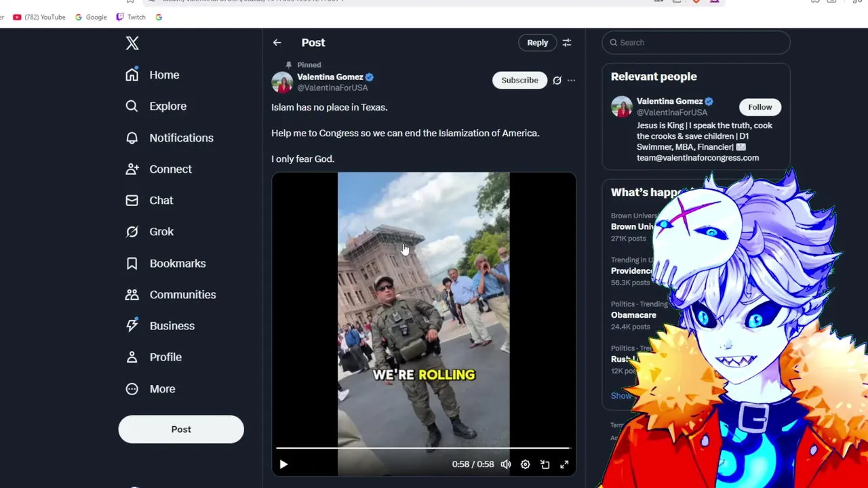Image resolution: width=868 pixels, height=488 pixels.
Task: Click avatar in Relevant people panel
Action: (x=622, y=107)
